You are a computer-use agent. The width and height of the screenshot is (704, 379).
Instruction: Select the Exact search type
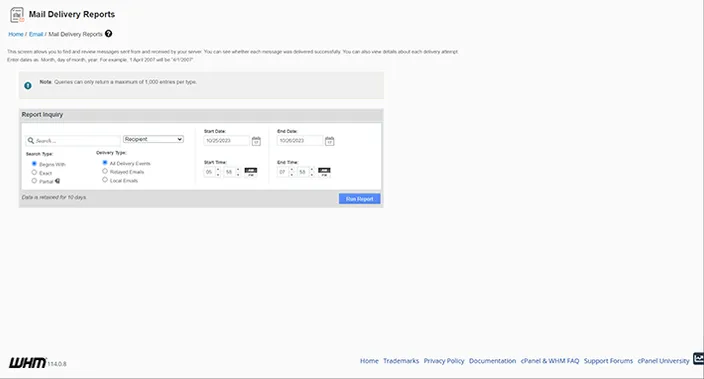click(34, 172)
